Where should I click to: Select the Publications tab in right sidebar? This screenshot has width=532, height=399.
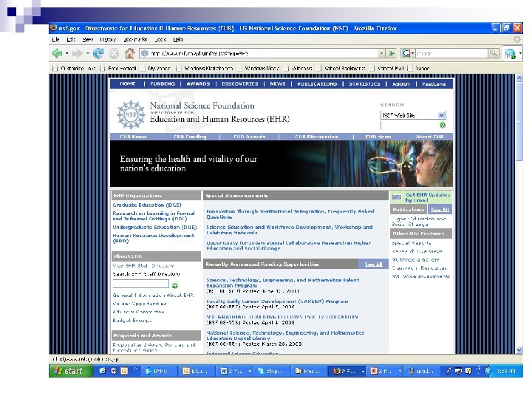(x=409, y=210)
